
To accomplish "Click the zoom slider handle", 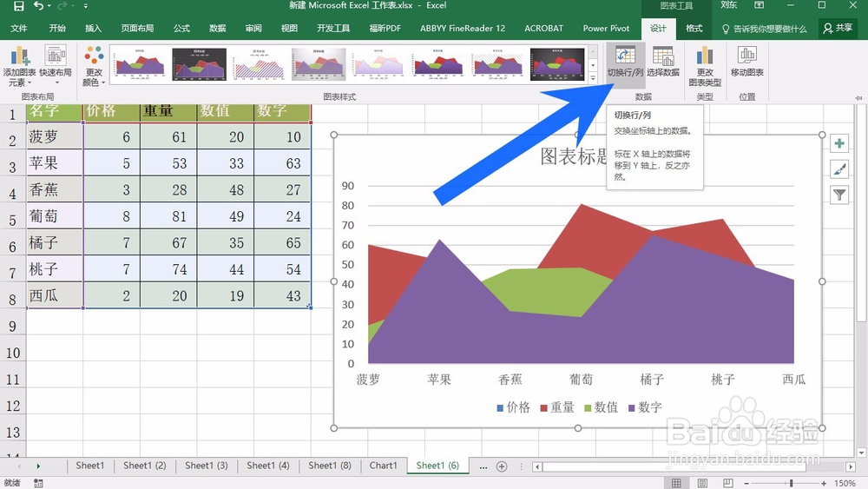I will tap(792, 484).
